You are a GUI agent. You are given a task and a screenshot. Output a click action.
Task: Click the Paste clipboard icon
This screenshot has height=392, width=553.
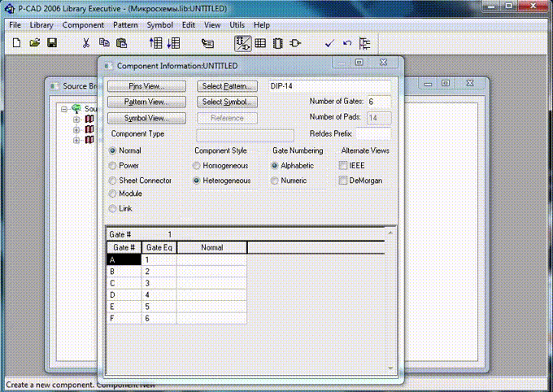click(121, 43)
